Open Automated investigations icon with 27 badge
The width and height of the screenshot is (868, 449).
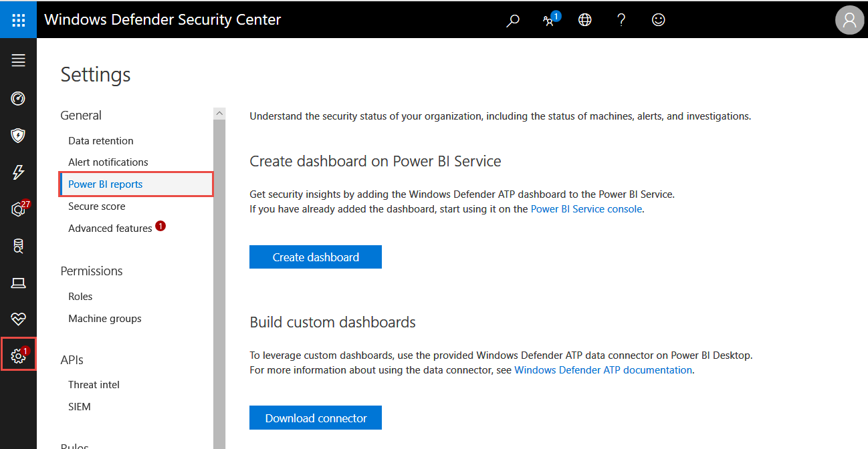tap(18, 210)
